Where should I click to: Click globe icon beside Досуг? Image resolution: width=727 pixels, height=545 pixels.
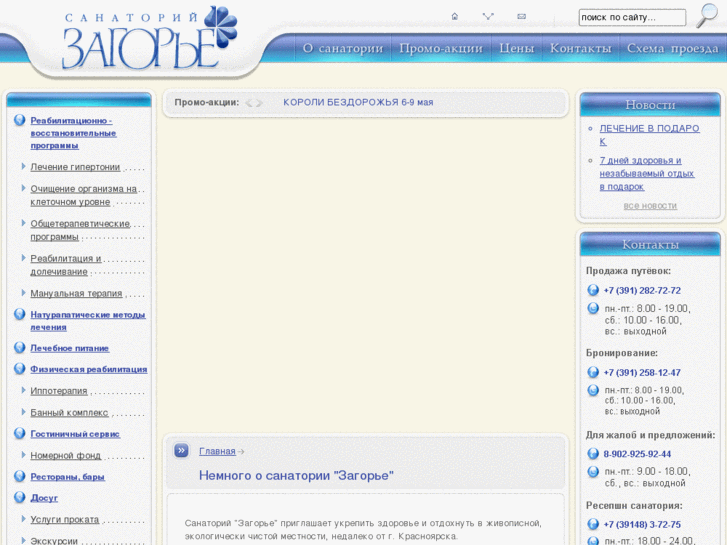click(19, 497)
